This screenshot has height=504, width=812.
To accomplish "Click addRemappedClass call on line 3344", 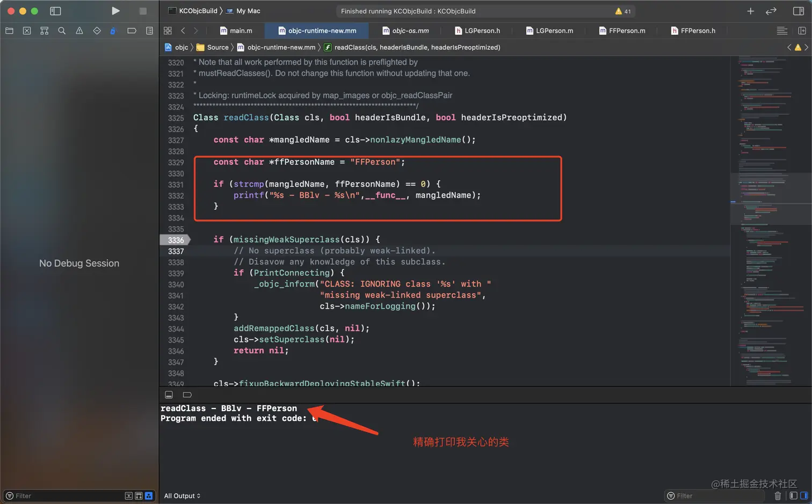I will [274, 328].
